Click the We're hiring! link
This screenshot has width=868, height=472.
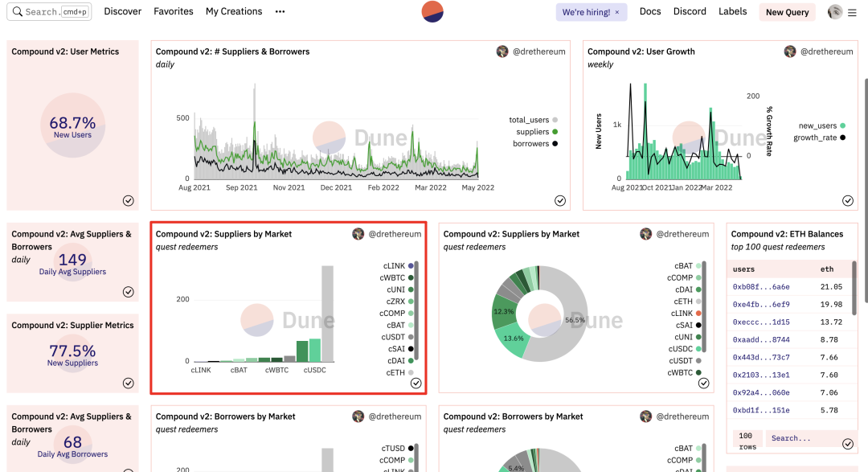(586, 12)
